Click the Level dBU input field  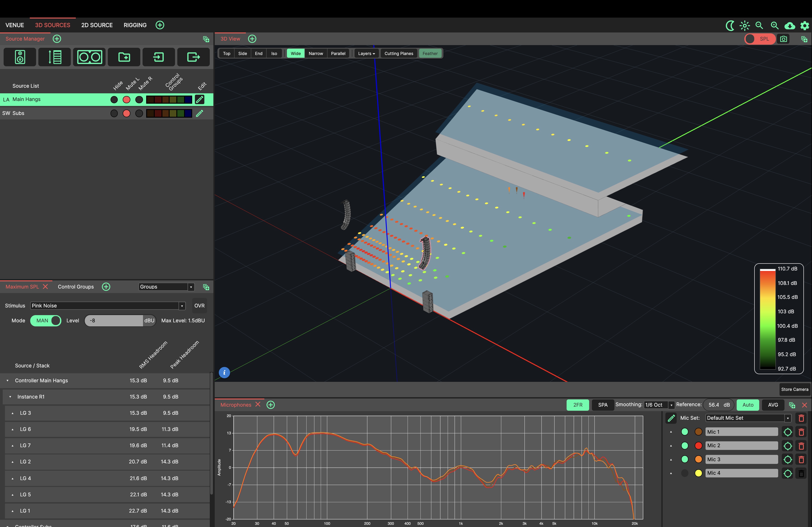point(114,321)
